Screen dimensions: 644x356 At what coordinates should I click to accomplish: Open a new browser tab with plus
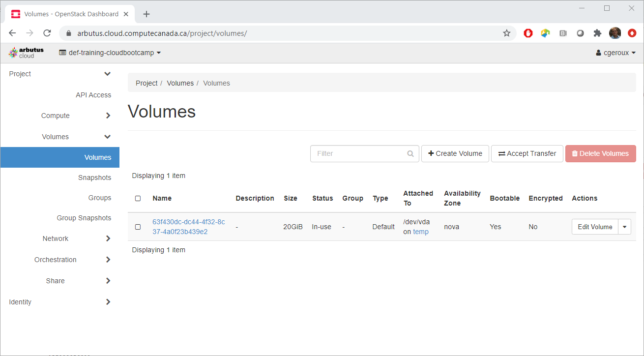click(x=146, y=14)
